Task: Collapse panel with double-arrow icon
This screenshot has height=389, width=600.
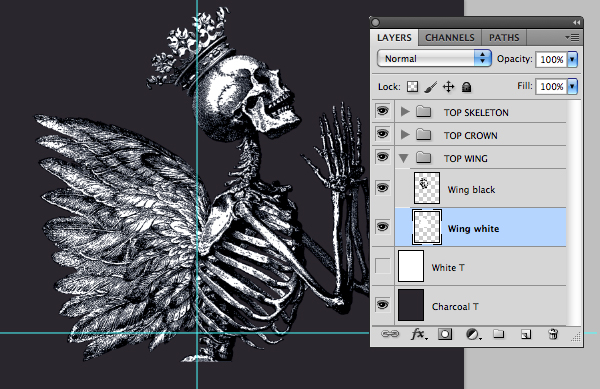Action: pos(576,23)
